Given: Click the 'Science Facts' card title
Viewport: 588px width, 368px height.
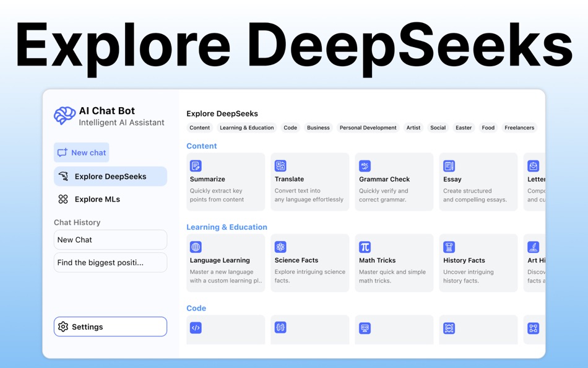Looking at the screenshot, I should (x=296, y=260).
